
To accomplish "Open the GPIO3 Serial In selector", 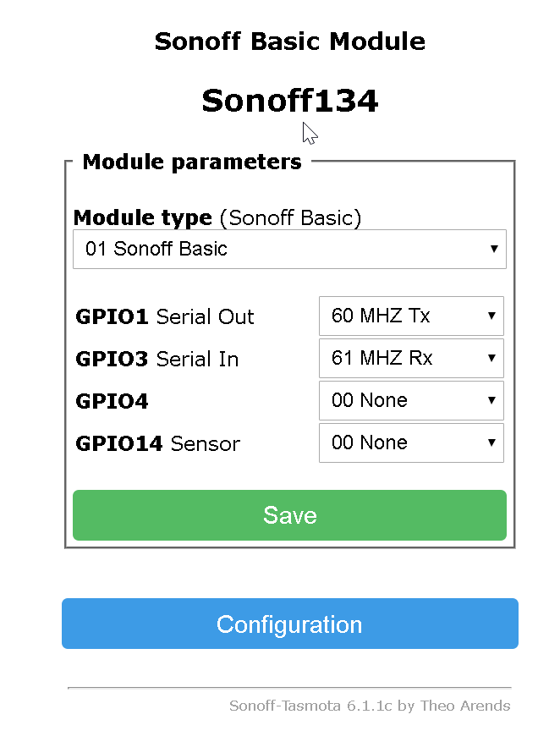I will pyautogui.click(x=411, y=358).
